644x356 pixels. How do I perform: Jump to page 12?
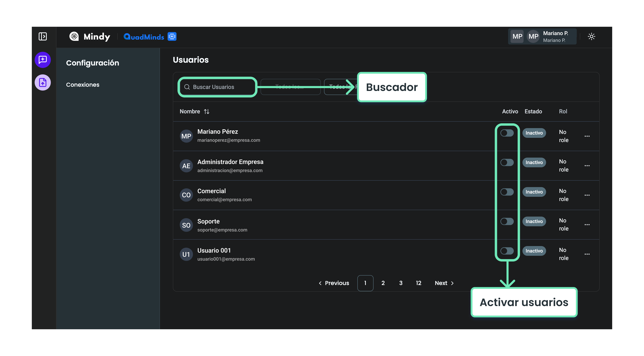pos(418,283)
